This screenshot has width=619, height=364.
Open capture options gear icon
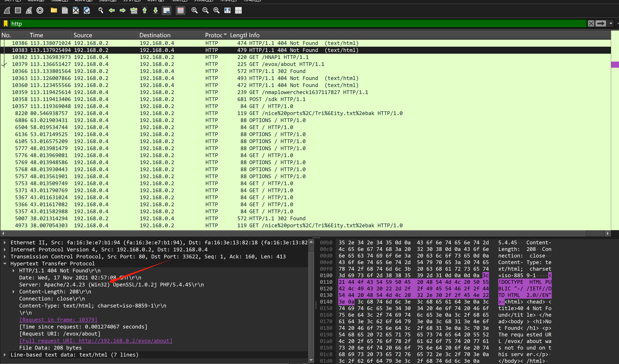pyautogui.click(x=40, y=10)
